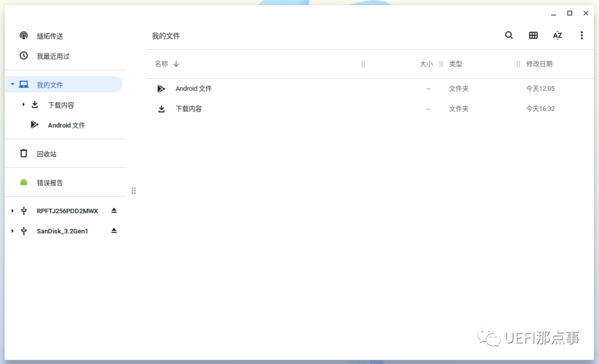Sort by 修改日期 column header
The height and width of the screenshot is (364, 599).
[x=539, y=64]
